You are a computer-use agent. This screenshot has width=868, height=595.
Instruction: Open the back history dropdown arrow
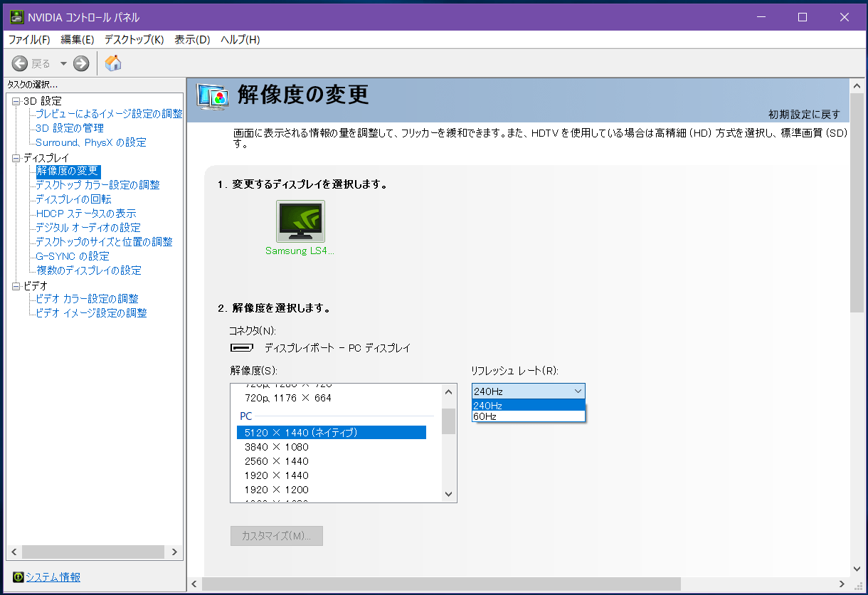pyautogui.click(x=63, y=63)
